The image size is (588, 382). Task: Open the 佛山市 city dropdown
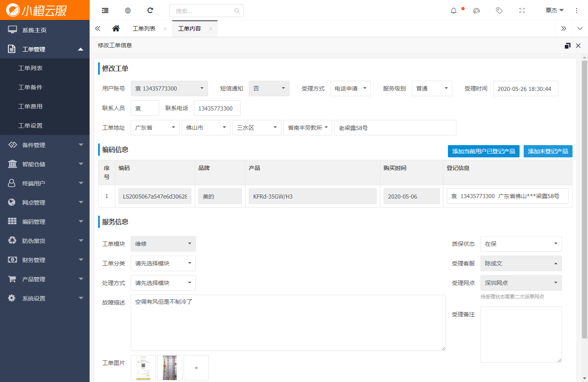pyautogui.click(x=206, y=128)
